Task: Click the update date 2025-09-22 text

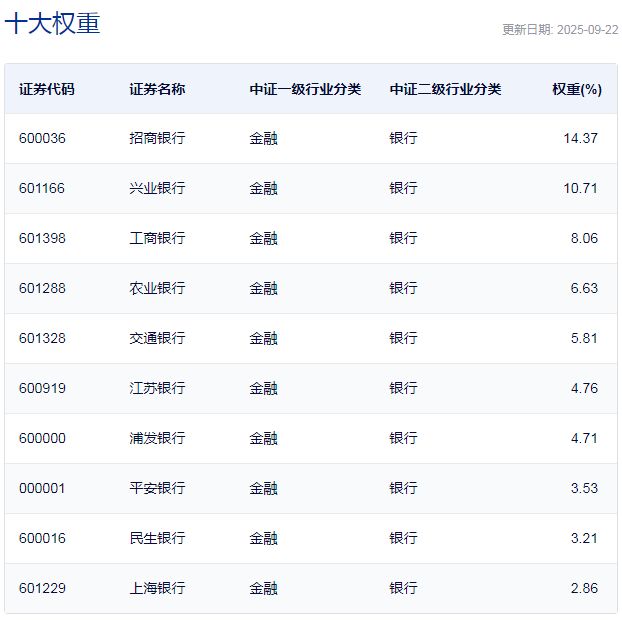Action: point(559,30)
